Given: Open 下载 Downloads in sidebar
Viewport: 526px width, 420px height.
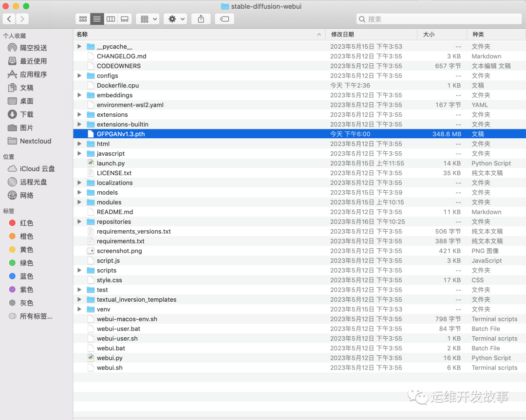Looking at the screenshot, I should tap(21, 114).
